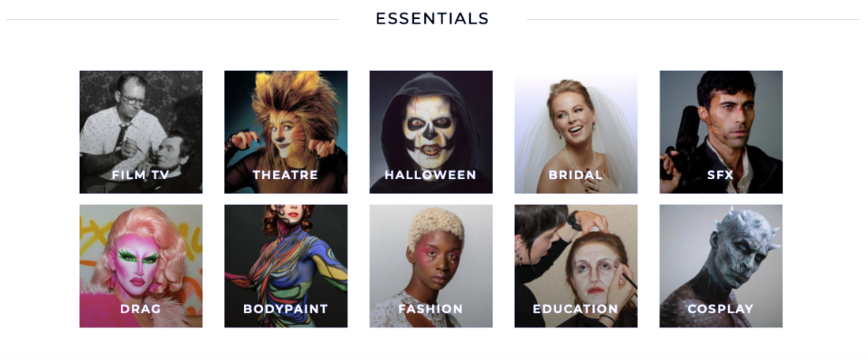The height and width of the screenshot is (359, 868).
Task: Click the SFX text label
Action: coord(720,175)
